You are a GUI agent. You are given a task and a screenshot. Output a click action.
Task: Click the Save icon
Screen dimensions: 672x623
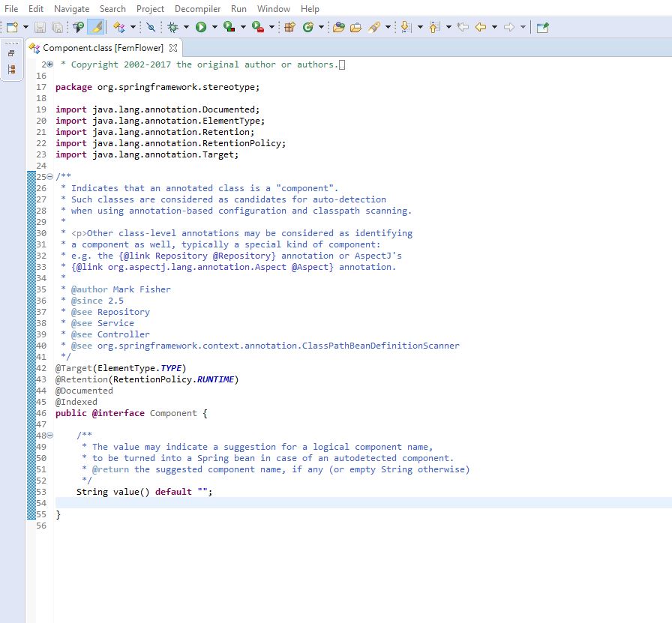[x=40, y=28]
